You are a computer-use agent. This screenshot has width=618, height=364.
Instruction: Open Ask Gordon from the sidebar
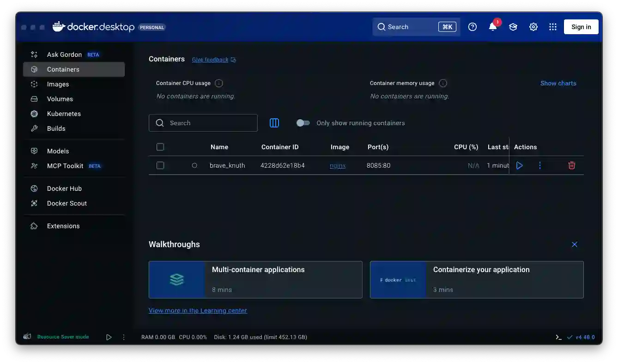click(64, 54)
